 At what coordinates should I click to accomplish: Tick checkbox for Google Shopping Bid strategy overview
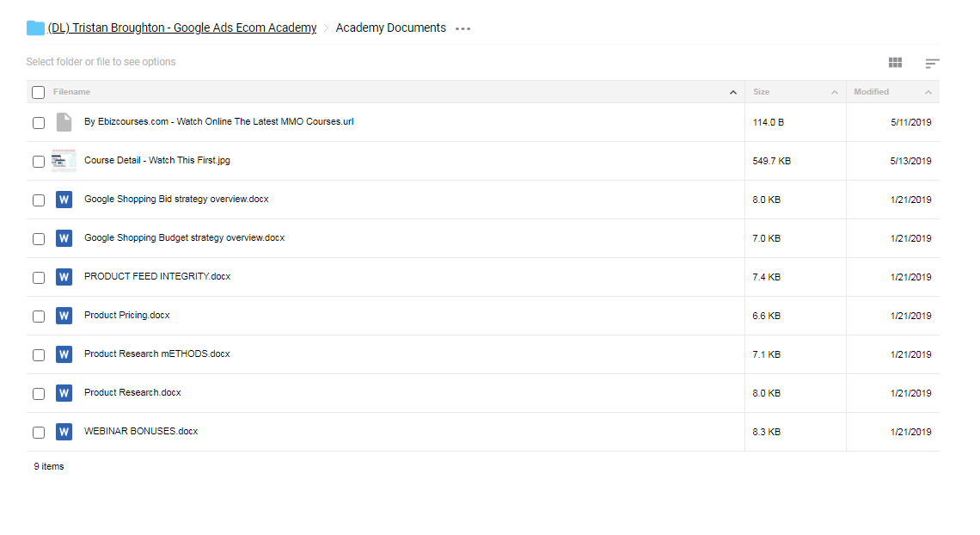point(39,200)
